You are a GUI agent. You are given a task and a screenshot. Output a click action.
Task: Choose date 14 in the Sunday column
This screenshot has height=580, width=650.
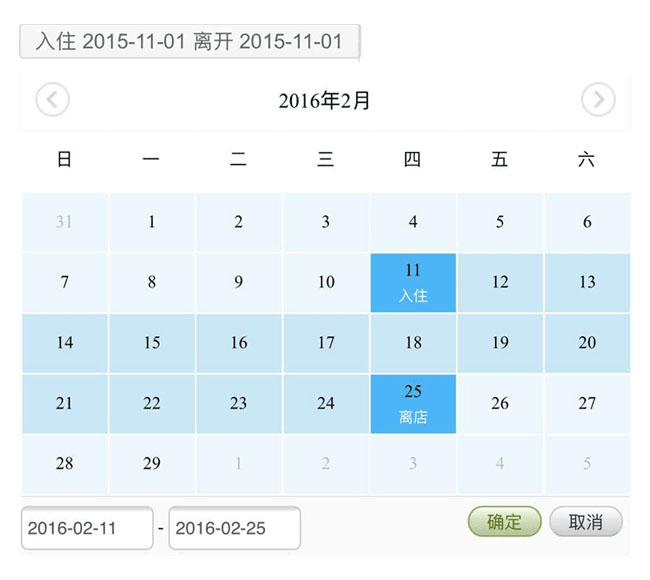[x=65, y=343]
